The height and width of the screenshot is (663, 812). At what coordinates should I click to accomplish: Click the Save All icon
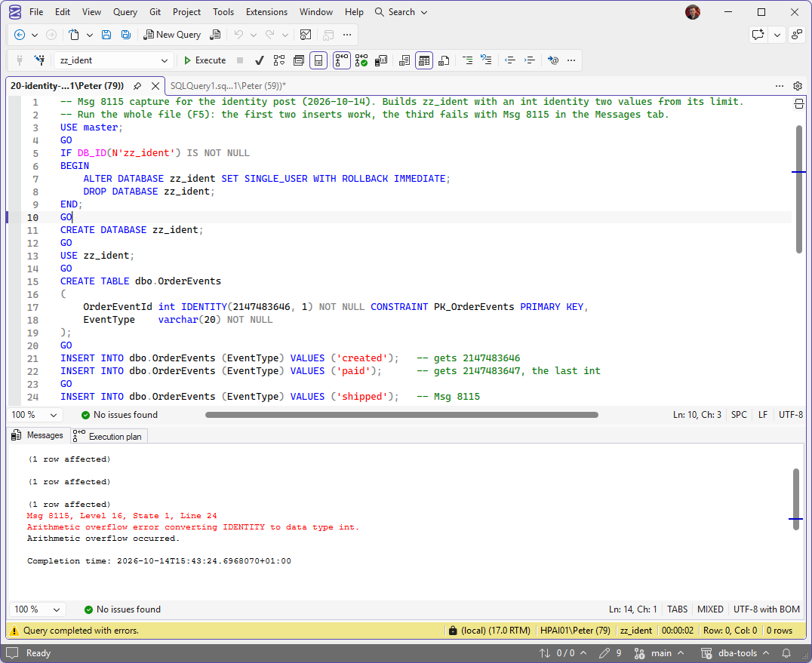pos(126,35)
